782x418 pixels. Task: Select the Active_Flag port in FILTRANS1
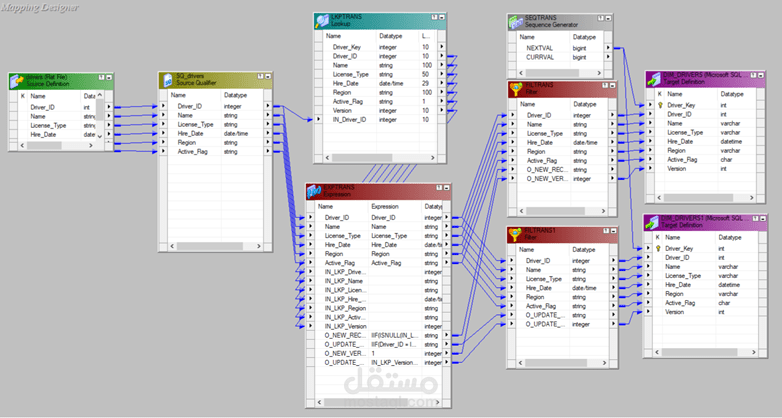[541, 306]
